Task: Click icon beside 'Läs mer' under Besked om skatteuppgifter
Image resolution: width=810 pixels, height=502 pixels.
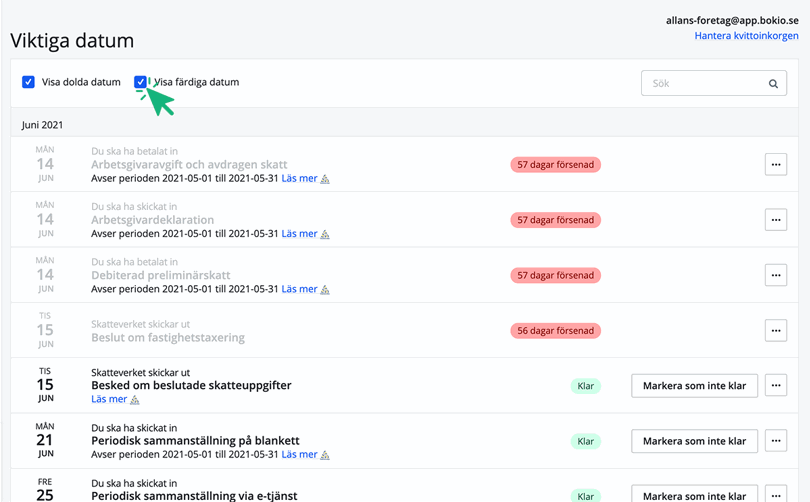Action: pos(135,400)
